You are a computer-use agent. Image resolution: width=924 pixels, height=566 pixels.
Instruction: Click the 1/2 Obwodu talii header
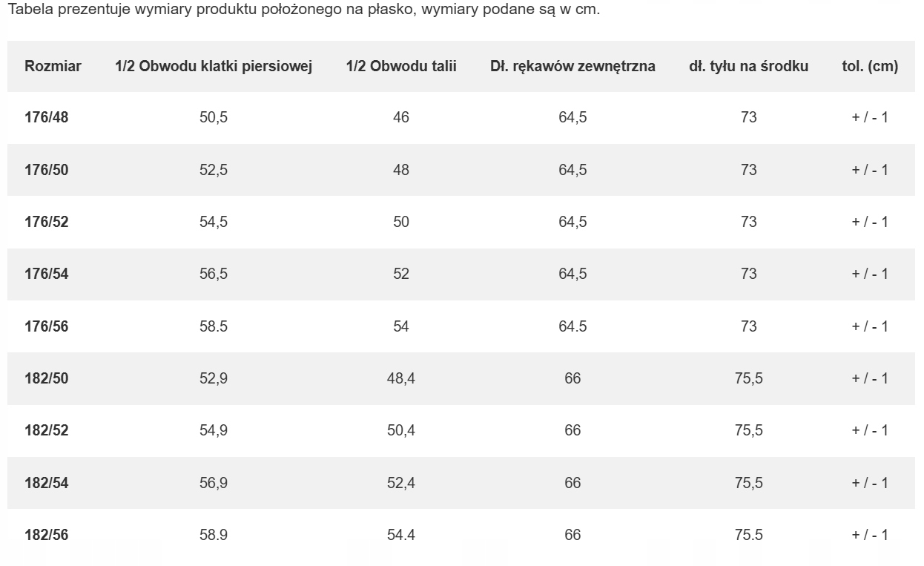click(401, 66)
